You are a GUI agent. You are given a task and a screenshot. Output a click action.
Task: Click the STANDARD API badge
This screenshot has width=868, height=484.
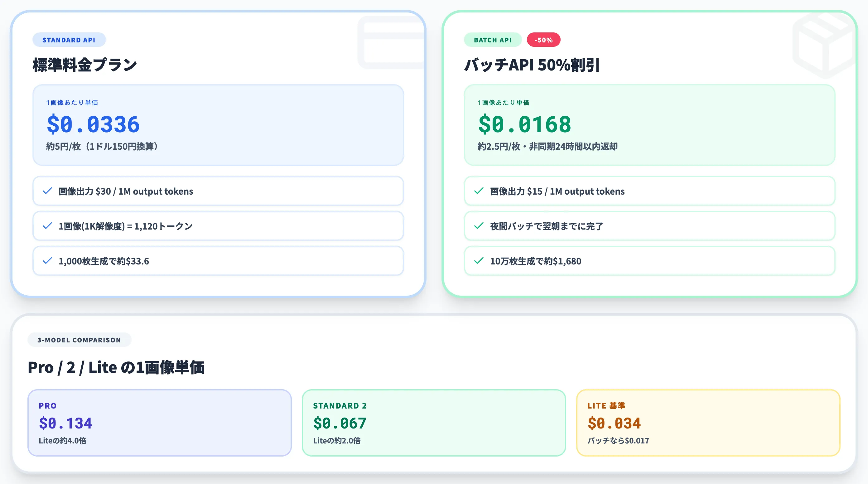(x=69, y=40)
